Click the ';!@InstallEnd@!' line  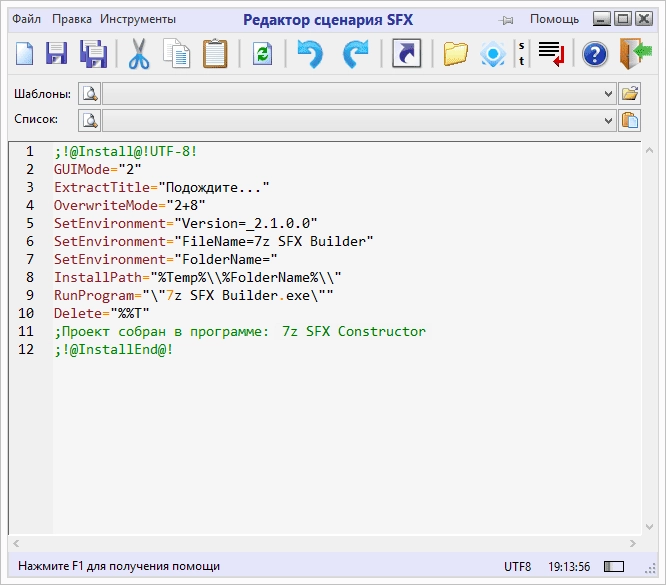pos(113,349)
